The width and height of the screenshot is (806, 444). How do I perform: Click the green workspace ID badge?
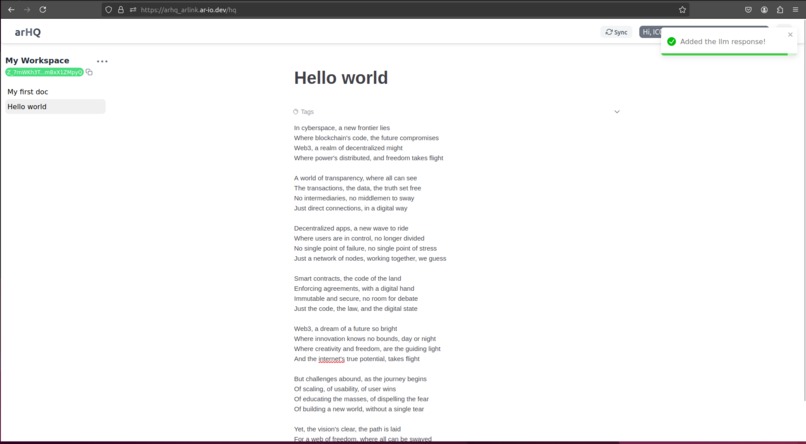[44, 72]
